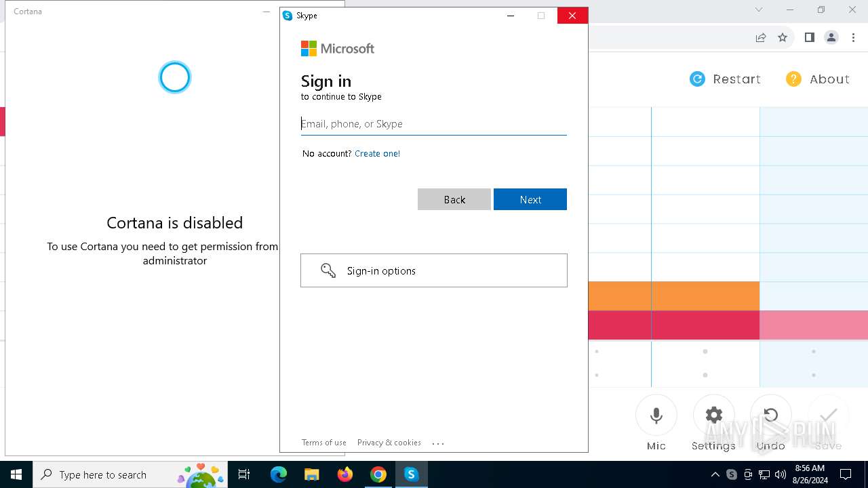Click the Microsoft logo in Skype window

(338, 49)
